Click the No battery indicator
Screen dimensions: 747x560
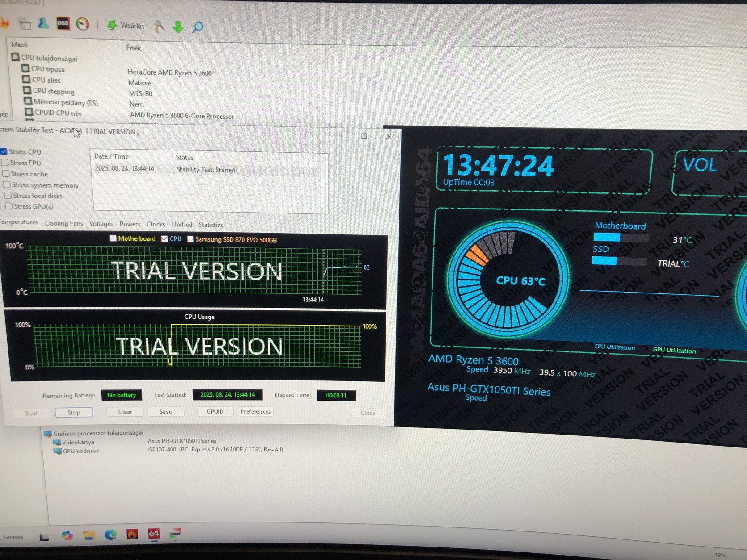pos(122,395)
